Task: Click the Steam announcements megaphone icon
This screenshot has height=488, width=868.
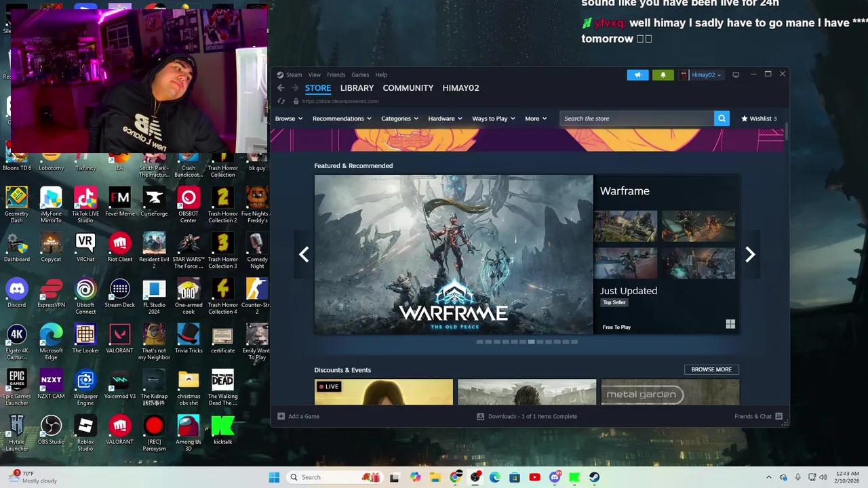Action: (637, 75)
